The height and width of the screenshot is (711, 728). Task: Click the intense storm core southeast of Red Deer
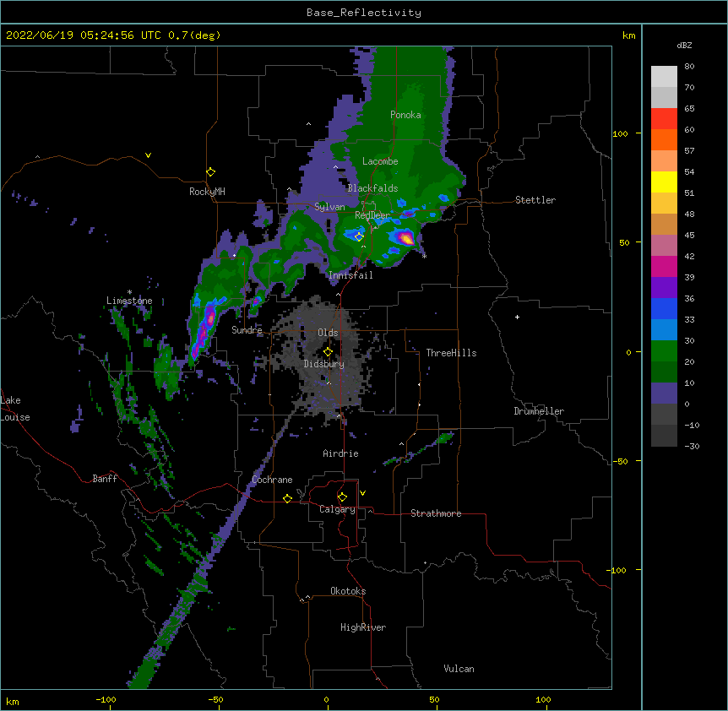tap(406, 238)
